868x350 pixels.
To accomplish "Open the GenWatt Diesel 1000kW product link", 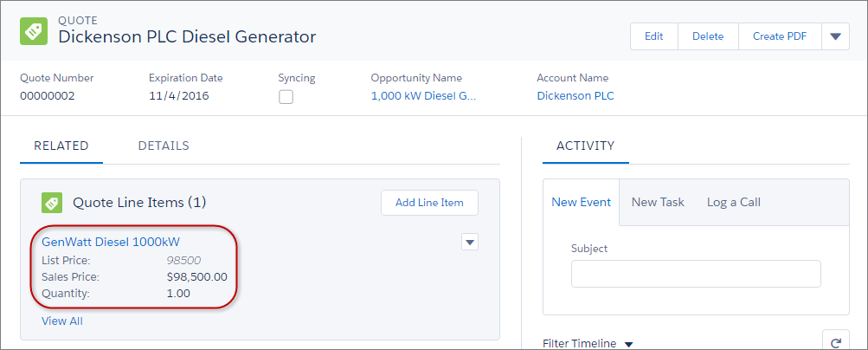I will click(111, 242).
